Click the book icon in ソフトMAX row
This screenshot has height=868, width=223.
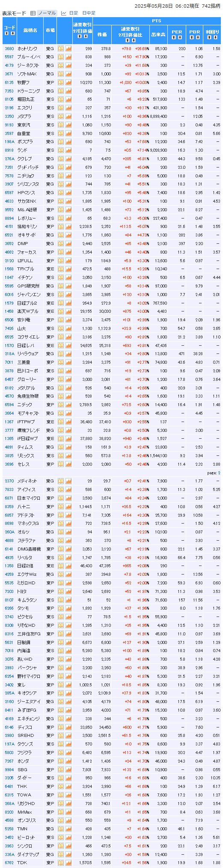[61, 74]
